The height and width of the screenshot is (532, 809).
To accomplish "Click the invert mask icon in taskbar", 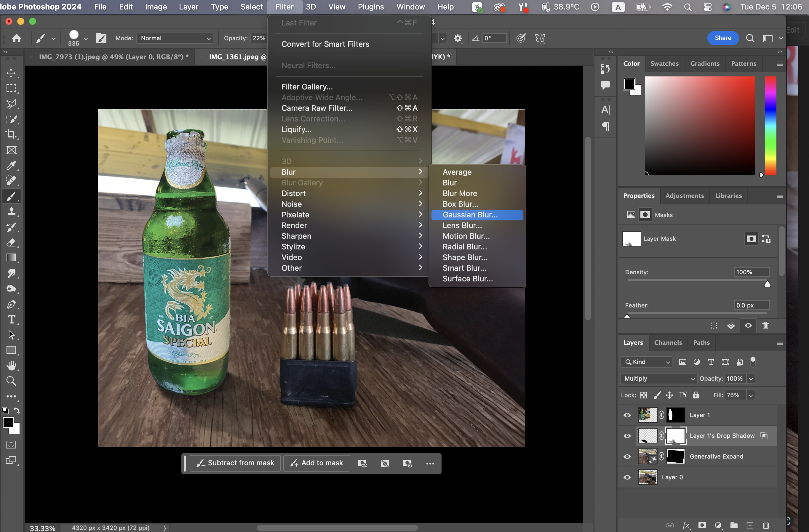I will (385, 463).
